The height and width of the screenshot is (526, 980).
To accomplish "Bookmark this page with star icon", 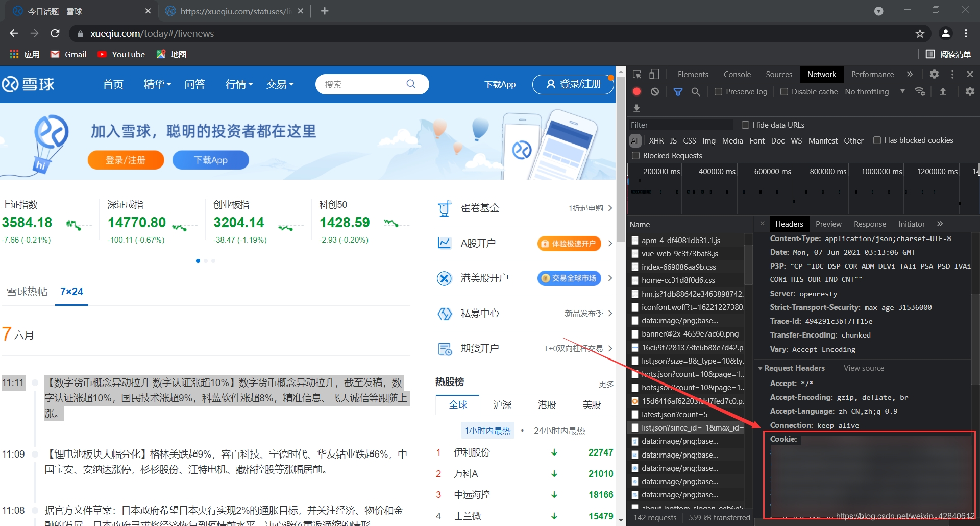I will (x=920, y=34).
